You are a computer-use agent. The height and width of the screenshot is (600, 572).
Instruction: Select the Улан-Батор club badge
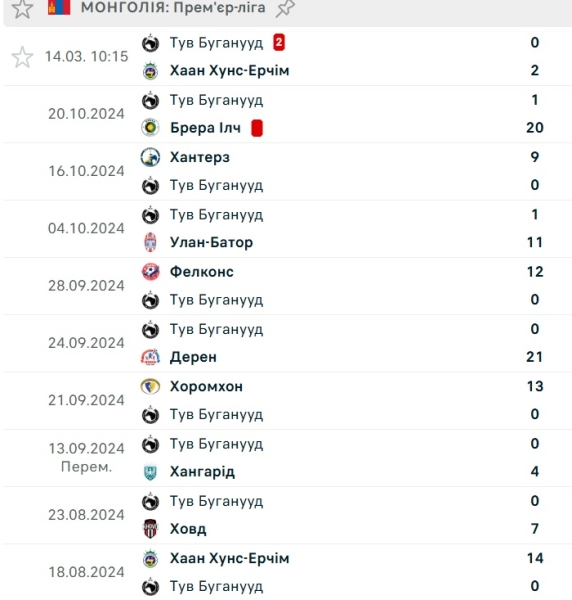(150, 242)
